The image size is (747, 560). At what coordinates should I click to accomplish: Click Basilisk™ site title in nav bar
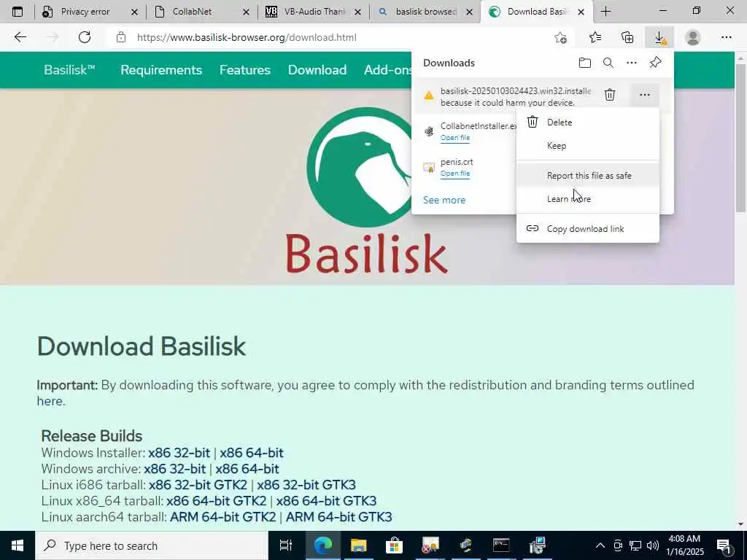coord(69,70)
